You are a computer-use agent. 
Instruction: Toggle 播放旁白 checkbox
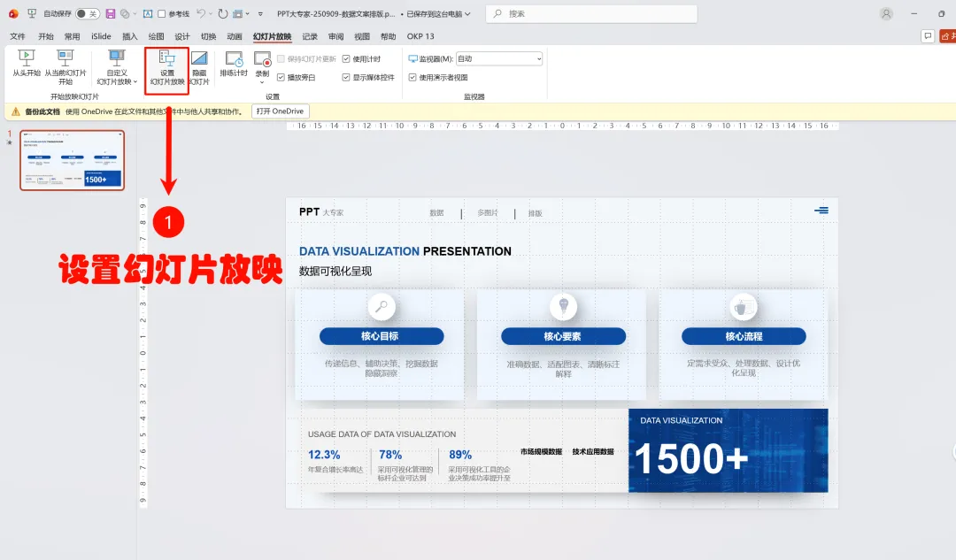281,77
